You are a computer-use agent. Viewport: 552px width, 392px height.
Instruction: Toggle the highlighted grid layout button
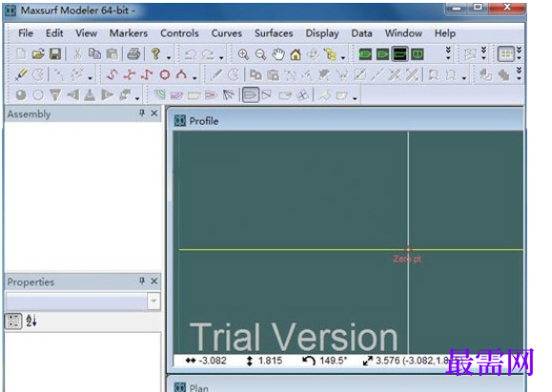pyautogui.click(x=506, y=54)
